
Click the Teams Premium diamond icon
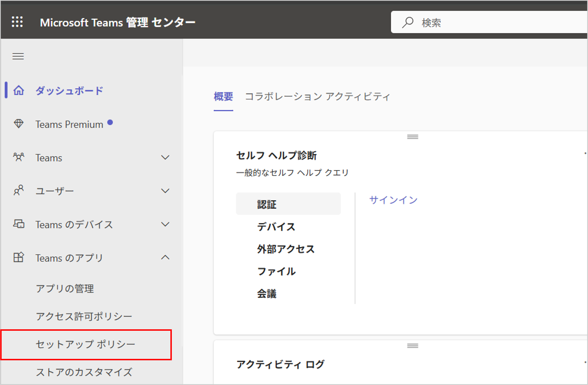(19, 124)
